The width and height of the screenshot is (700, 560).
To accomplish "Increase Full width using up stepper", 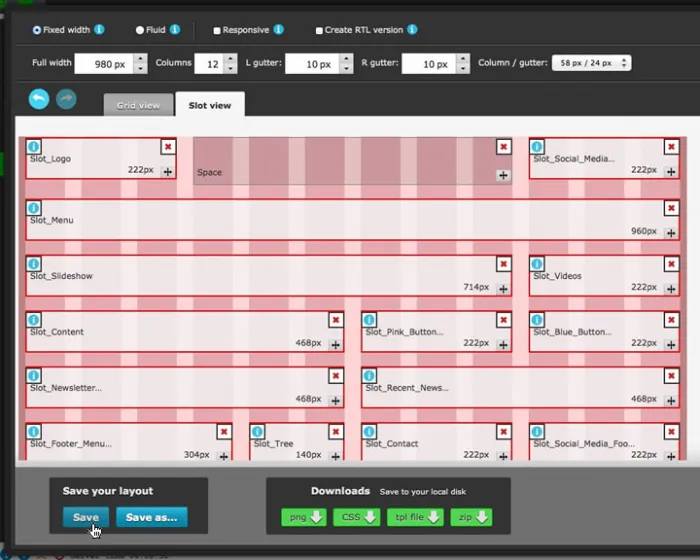I will [x=140, y=58].
